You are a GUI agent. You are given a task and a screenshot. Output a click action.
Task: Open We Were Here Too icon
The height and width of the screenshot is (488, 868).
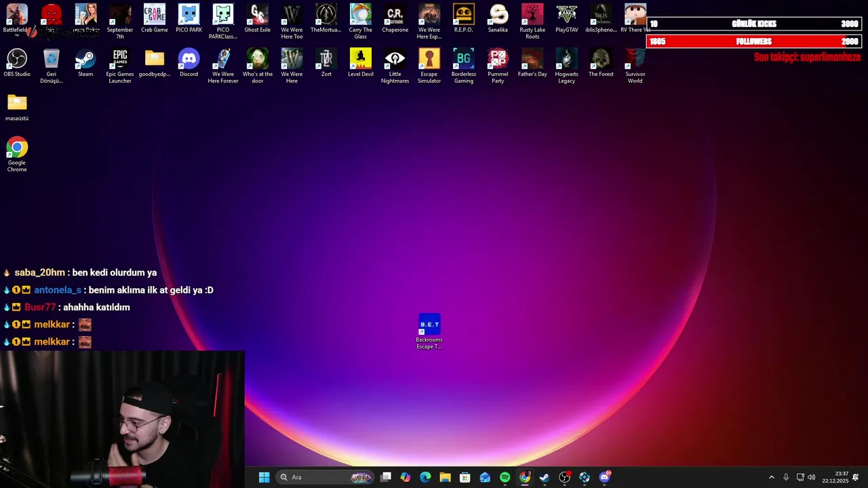(292, 21)
